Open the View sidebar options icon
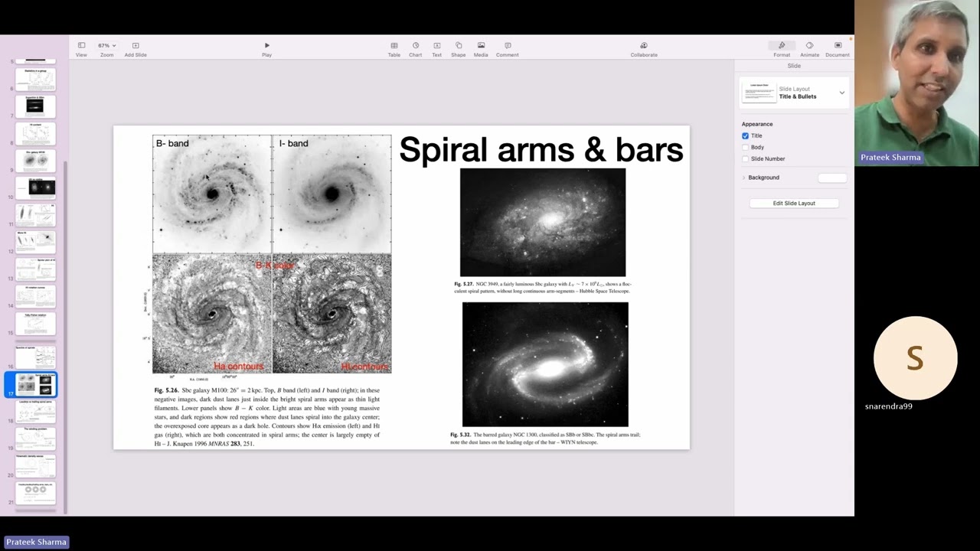Screen dimensions: 980x551 tap(81, 45)
